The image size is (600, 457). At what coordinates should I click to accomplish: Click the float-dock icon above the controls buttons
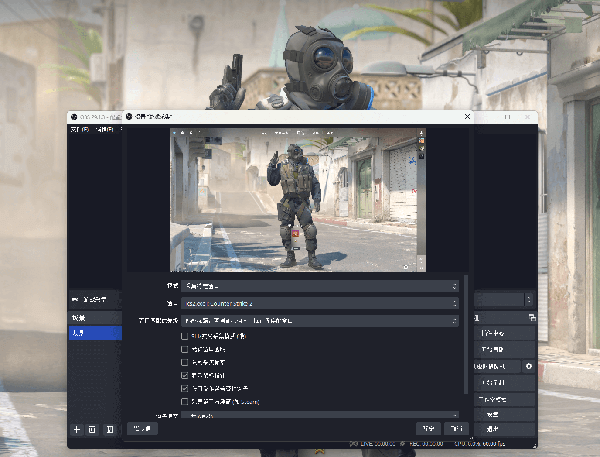tap(533, 317)
